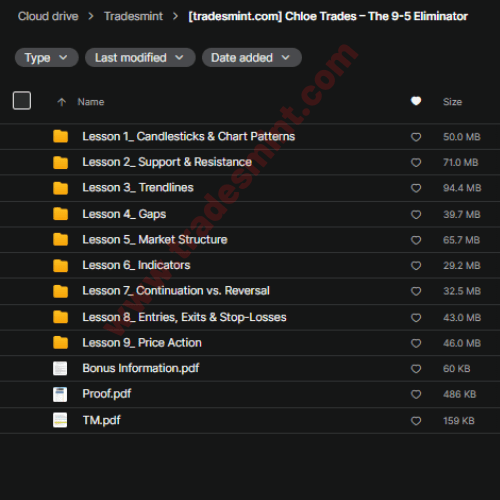This screenshot has width=500, height=500.
Task: Click the Lesson 8_ Entries, Exits folder icon
Action: pos(60,317)
